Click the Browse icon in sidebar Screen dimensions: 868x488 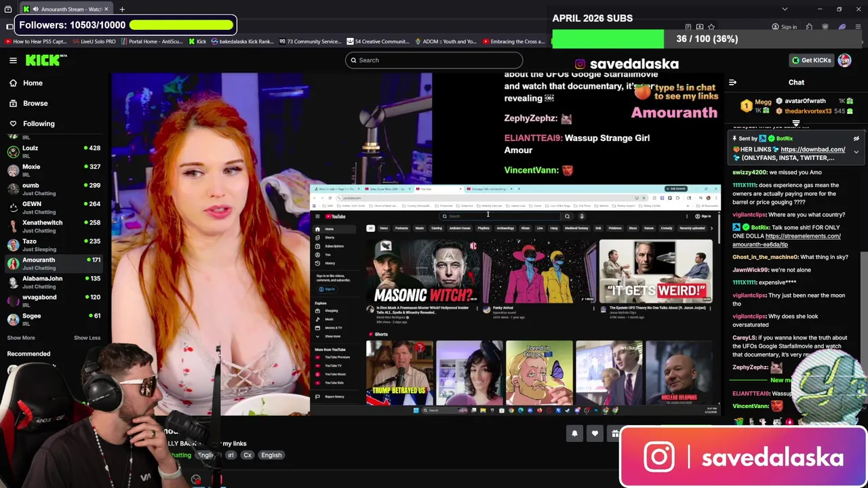pyautogui.click(x=13, y=103)
